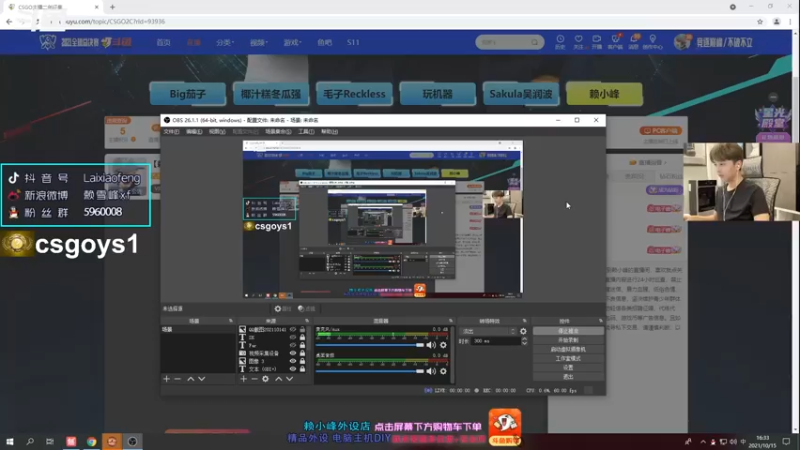The height and width of the screenshot is (450, 800).
Task: Open Douyu messages icon
Action: click(634, 42)
